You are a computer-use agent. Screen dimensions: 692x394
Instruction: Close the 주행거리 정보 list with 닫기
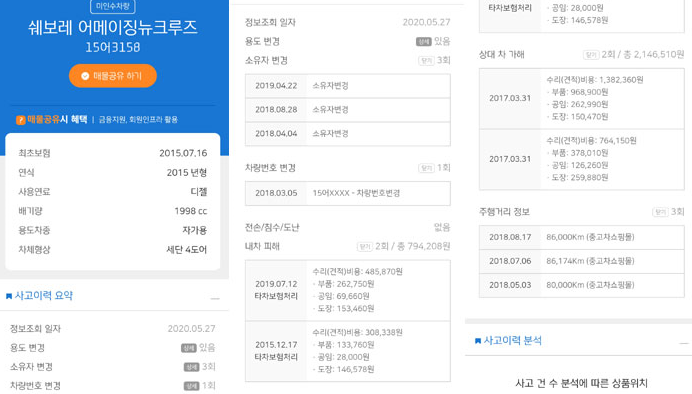pyautogui.click(x=660, y=212)
